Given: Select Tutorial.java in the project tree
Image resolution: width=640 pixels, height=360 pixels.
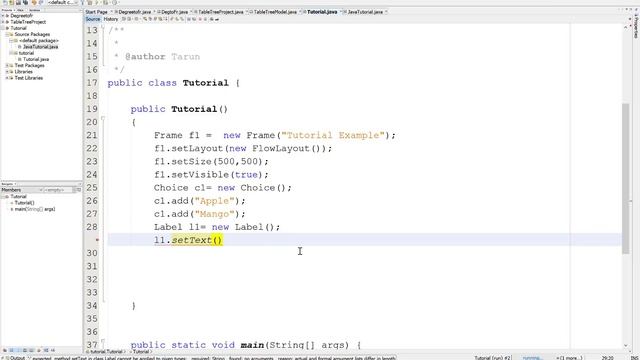Looking at the screenshot, I should pos(36,59).
